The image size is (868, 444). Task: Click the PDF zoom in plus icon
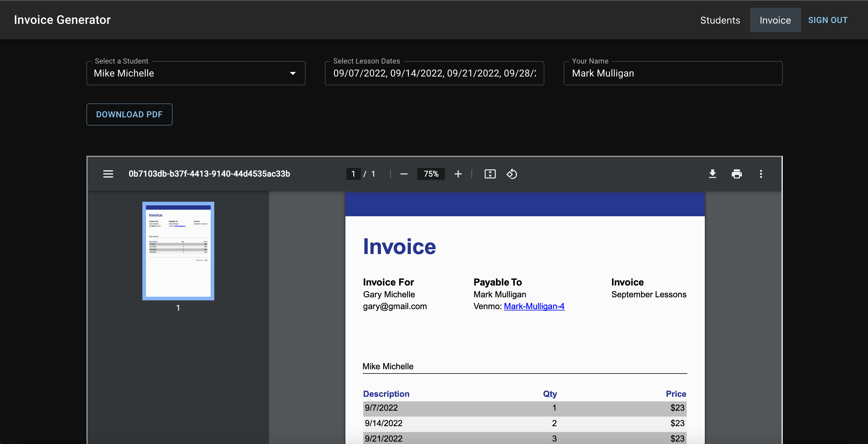458,174
